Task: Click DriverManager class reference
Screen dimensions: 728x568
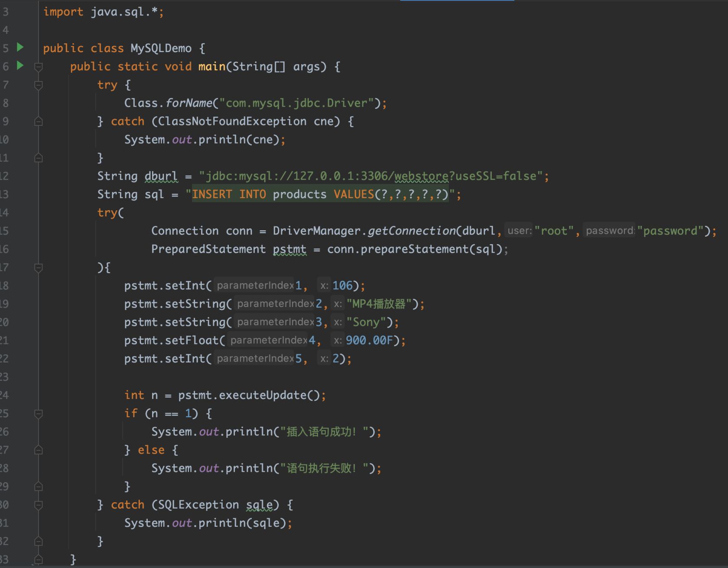Action: click(316, 231)
